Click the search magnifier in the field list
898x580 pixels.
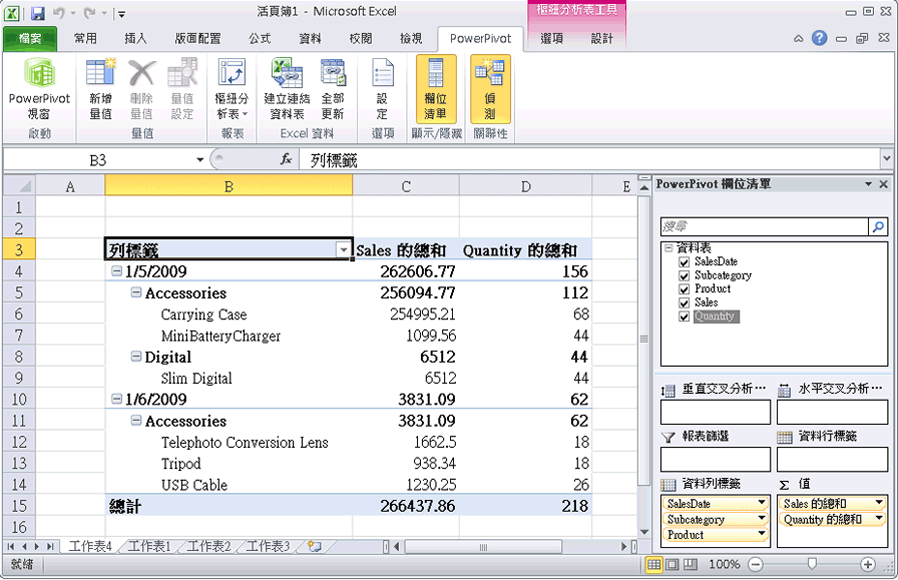point(878,227)
